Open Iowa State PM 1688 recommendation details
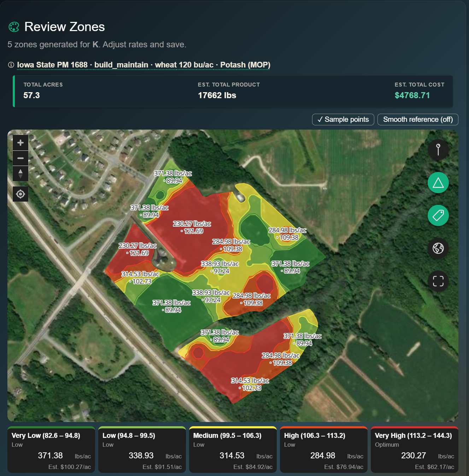469x476 pixels. point(143,65)
